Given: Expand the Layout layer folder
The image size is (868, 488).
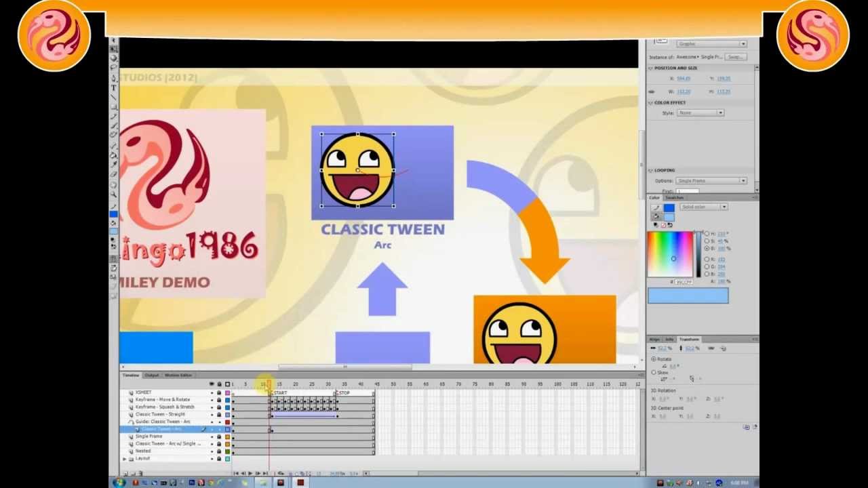Looking at the screenshot, I should (x=124, y=459).
